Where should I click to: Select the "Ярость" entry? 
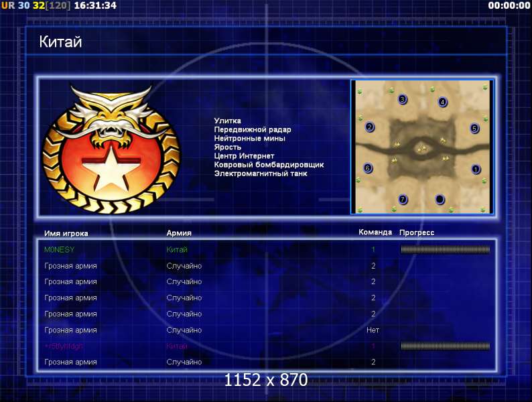coord(227,147)
